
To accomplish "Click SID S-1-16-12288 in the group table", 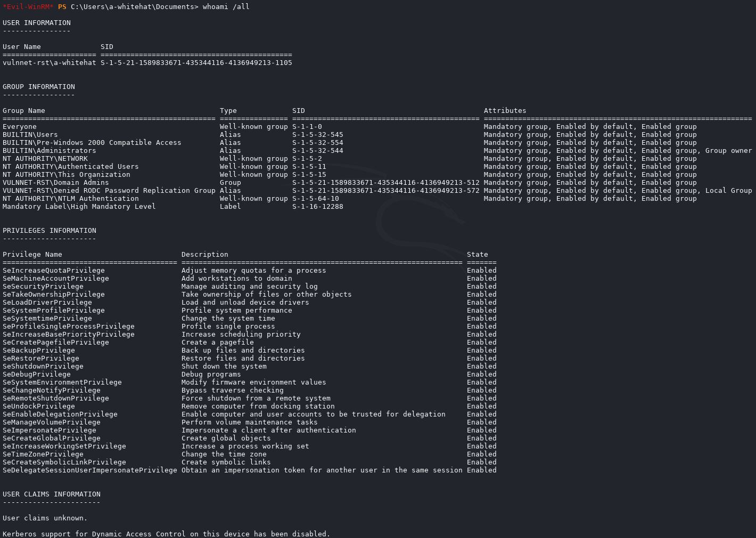I will click(317, 207).
